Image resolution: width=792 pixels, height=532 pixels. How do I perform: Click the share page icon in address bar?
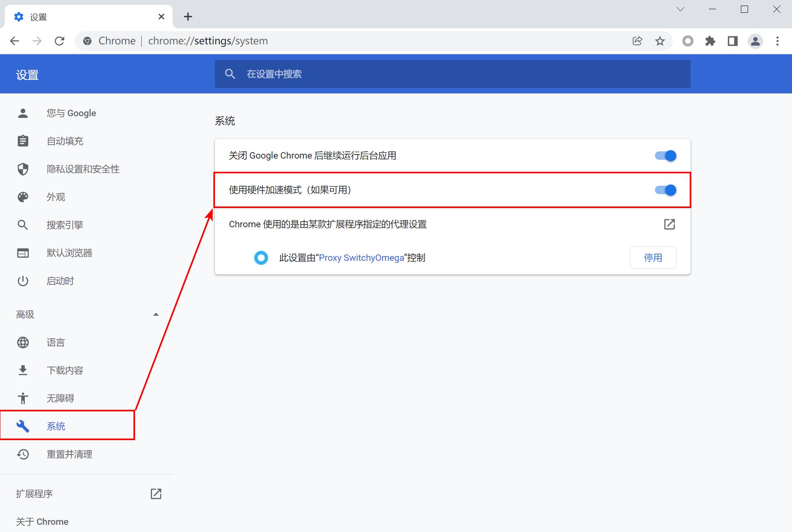point(637,41)
